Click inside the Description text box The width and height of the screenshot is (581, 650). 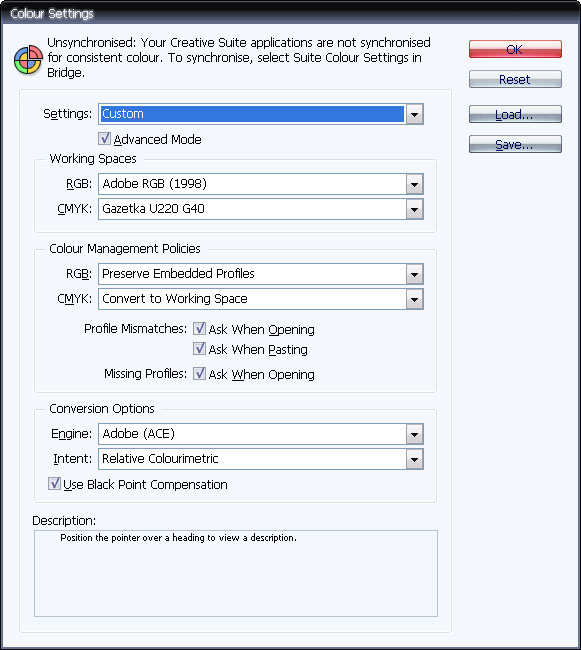(236, 573)
